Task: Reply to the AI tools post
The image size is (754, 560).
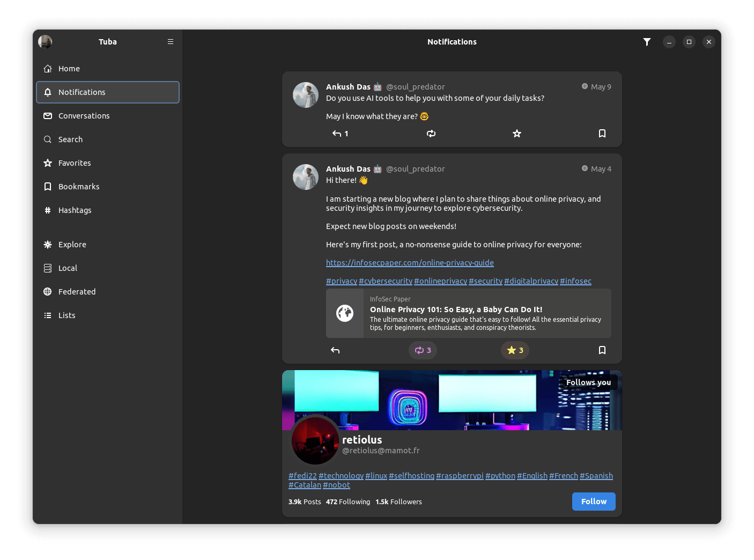Action: [337, 133]
